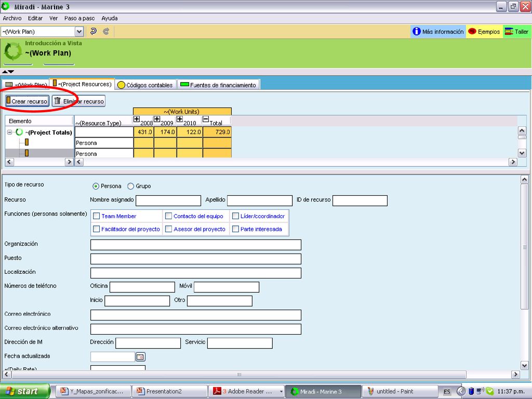Expand the 2010 work units column
Screen dimensions: 532x399
(179, 119)
